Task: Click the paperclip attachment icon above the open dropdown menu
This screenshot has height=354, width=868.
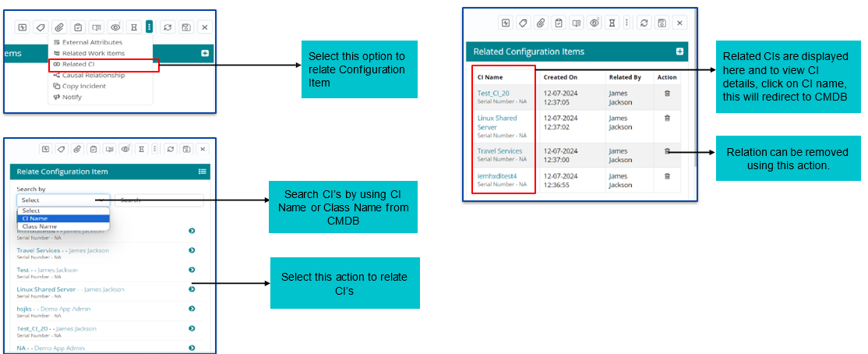Action: 58,27
